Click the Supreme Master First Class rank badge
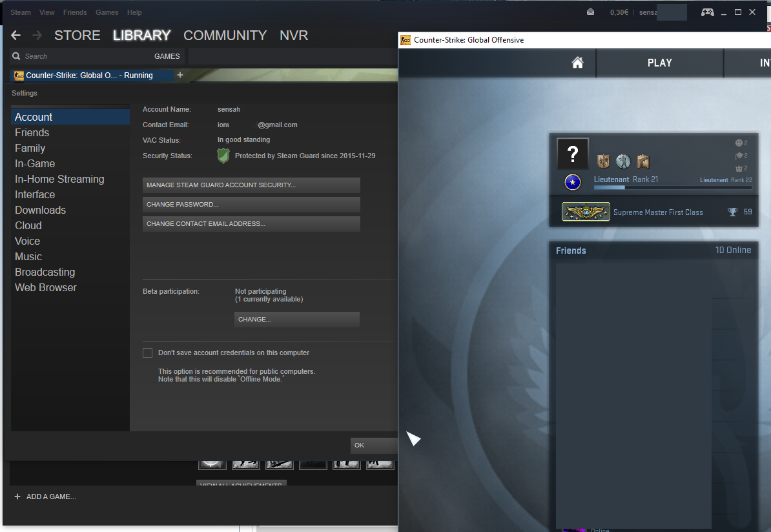This screenshot has height=532, width=771. click(x=586, y=212)
